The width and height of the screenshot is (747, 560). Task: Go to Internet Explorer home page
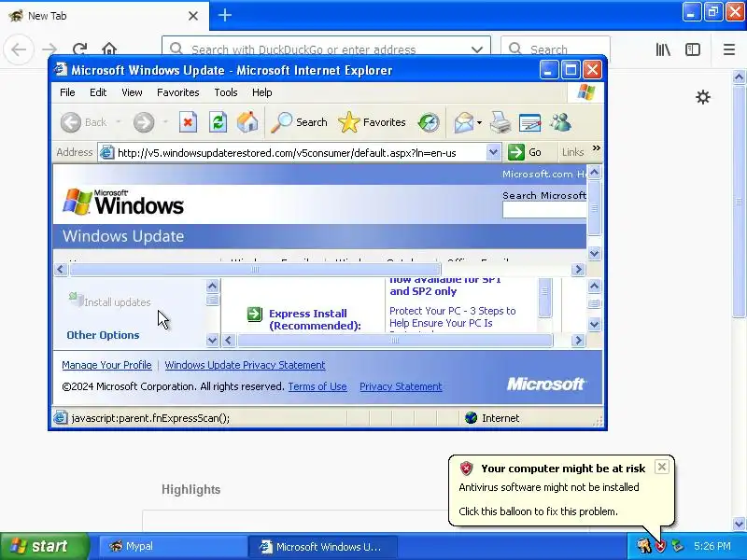coord(247,122)
